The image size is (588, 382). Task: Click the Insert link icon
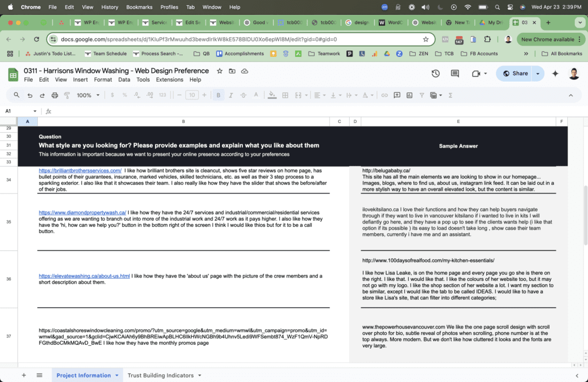tap(384, 95)
